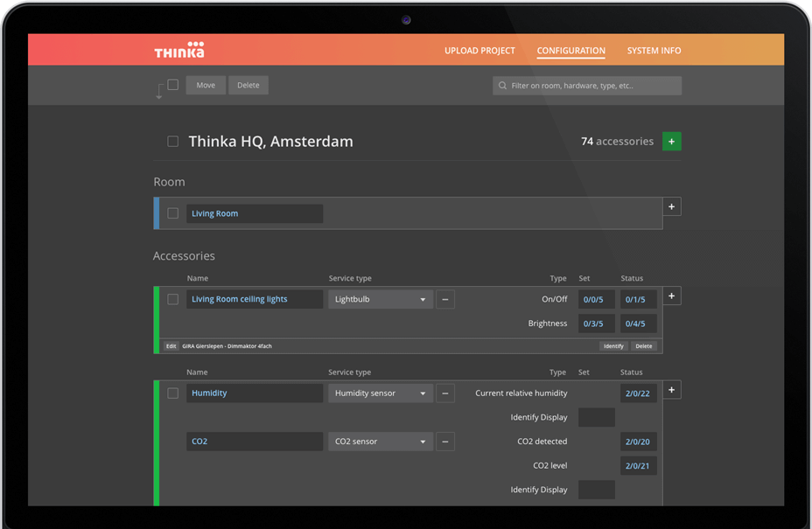Click the search magnifier icon in filter
This screenshot has height=529, width=812.
502,86
